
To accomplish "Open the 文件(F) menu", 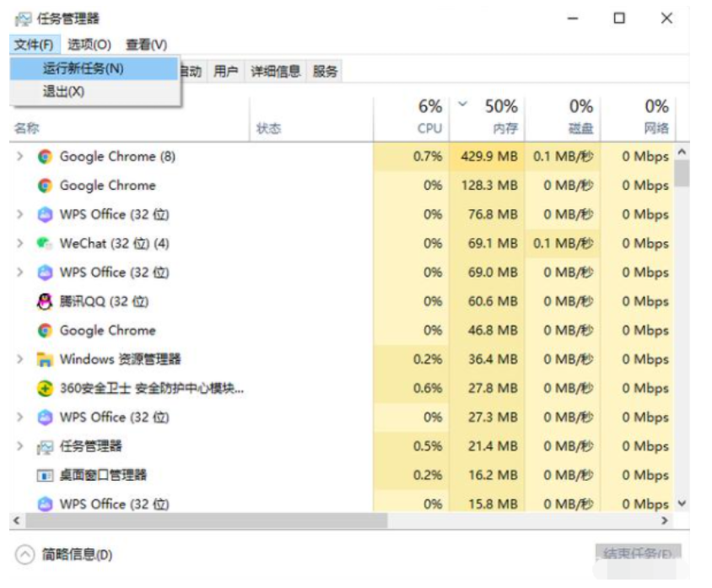I will pos(34,45).
